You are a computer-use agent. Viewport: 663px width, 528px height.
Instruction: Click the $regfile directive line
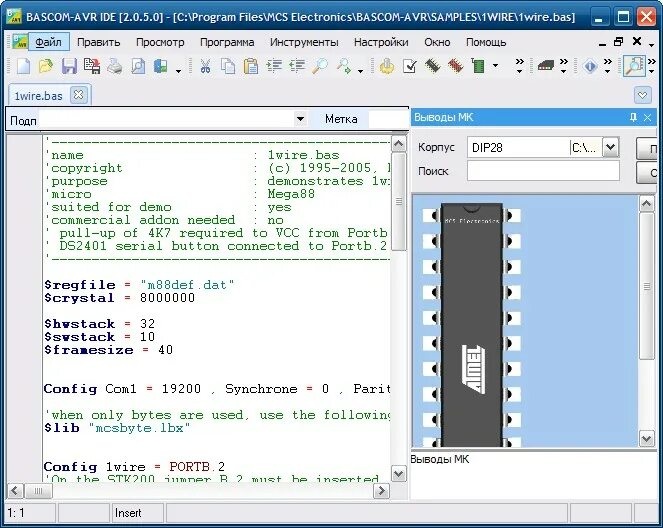click(139, 285)
